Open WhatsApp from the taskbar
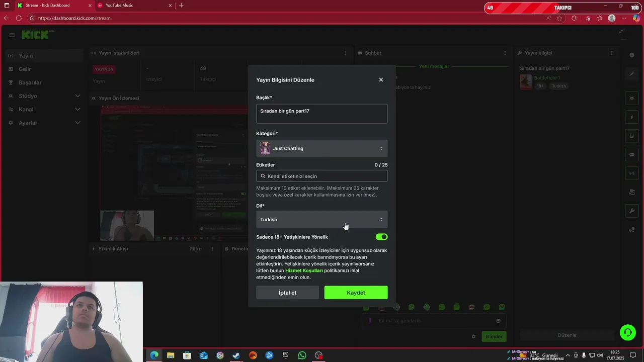 point(302,355)
